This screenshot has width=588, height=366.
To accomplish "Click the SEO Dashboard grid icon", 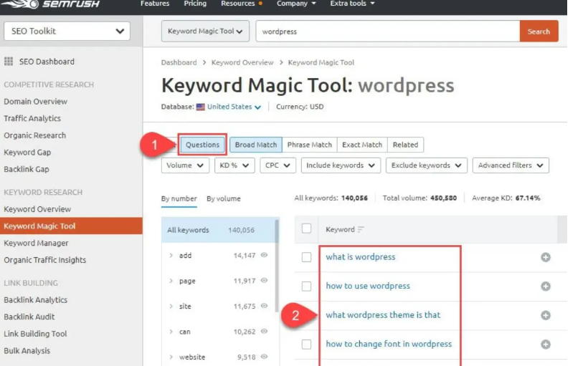I will pos(9,62).
